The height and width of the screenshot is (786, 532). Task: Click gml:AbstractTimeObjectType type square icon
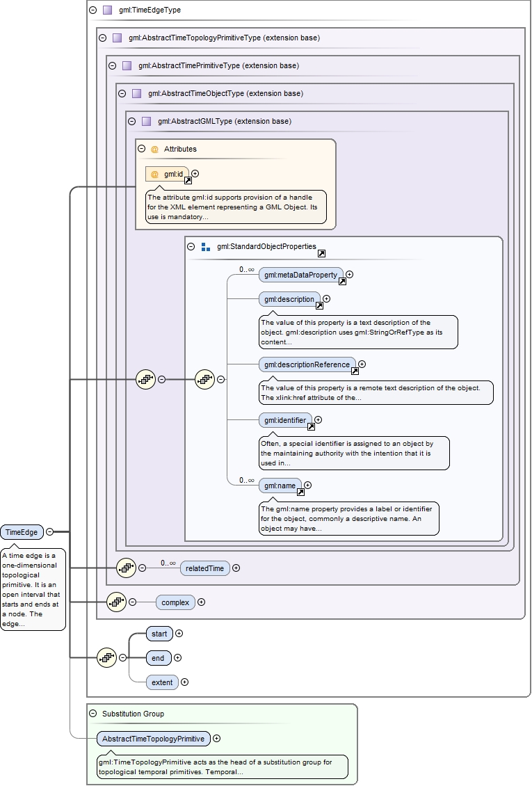coord(137,93)
